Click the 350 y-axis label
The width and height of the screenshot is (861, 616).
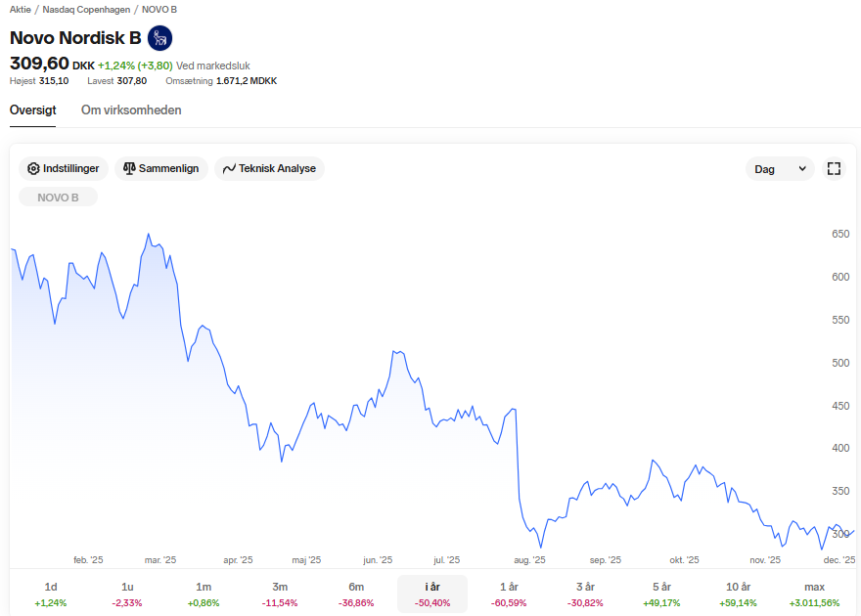point(840,491)
